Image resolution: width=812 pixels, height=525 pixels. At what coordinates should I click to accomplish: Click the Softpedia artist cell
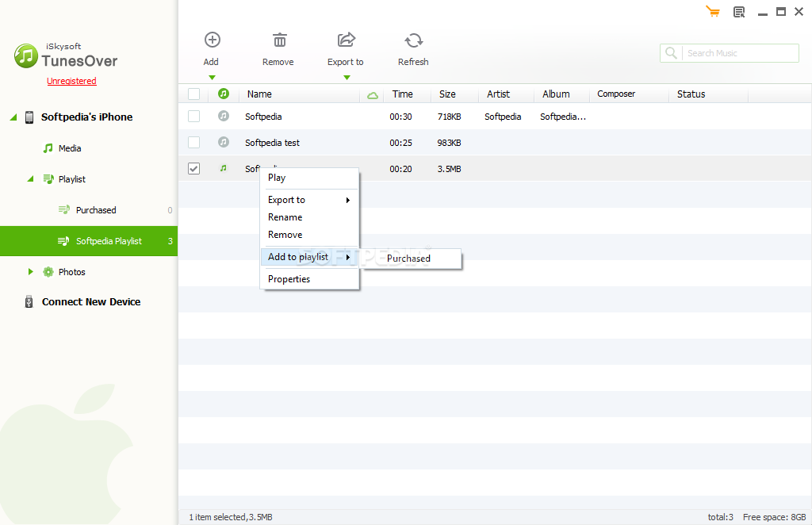pos(503,117)
